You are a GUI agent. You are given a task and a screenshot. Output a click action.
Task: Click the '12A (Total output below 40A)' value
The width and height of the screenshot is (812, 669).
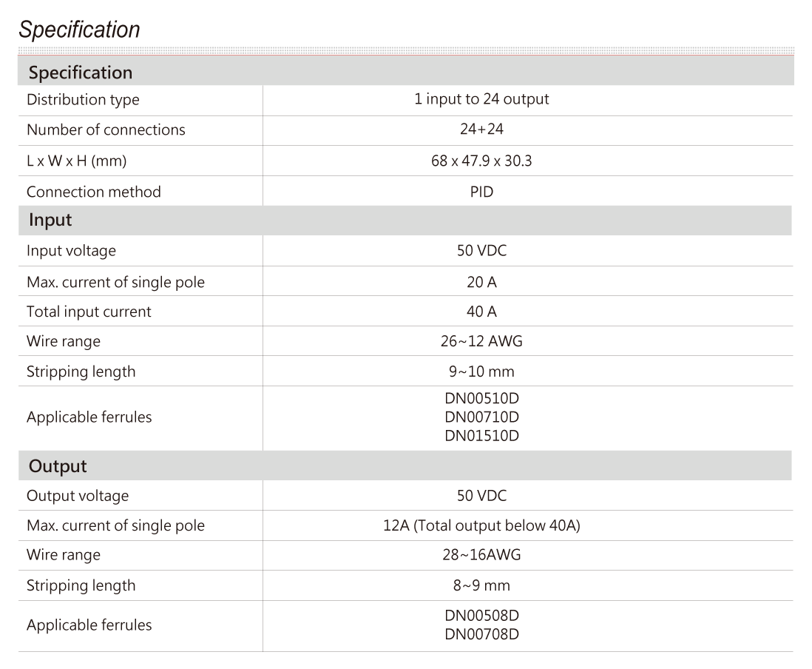(481, 525)
